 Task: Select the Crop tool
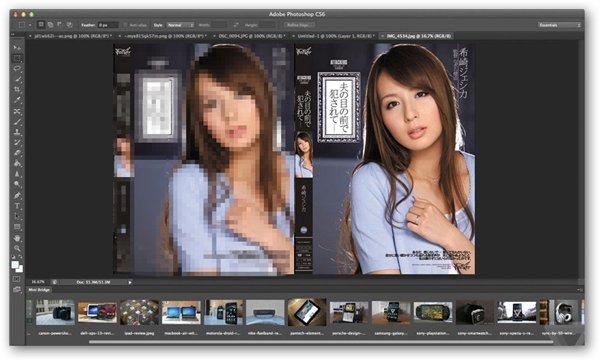[17, 90]
